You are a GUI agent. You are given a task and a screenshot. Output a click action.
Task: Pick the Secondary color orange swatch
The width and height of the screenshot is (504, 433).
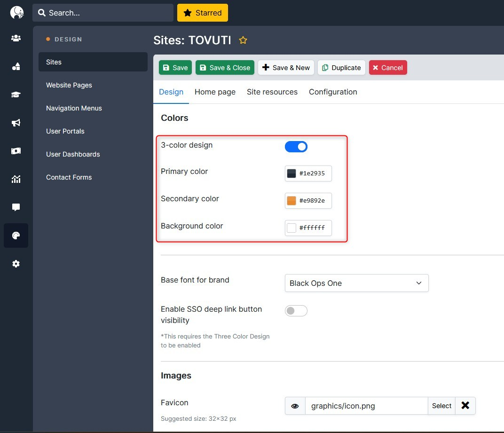(x=291, y=201)
